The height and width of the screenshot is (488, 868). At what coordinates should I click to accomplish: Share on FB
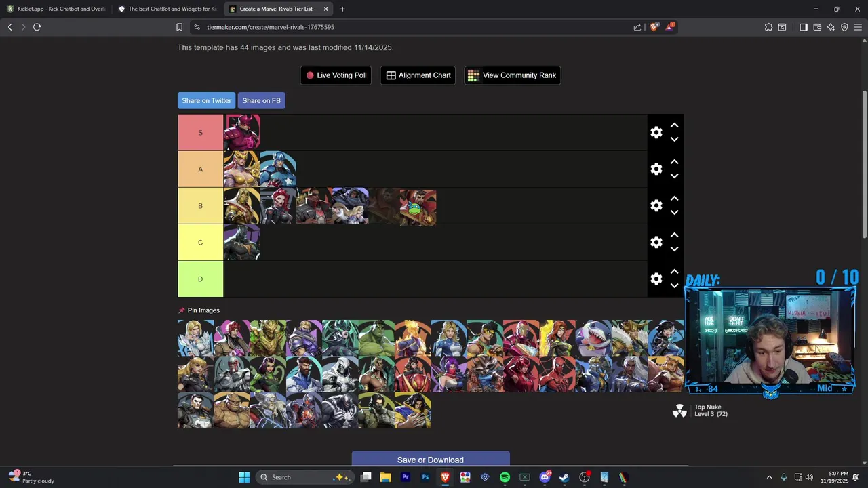tap(261, 100)
